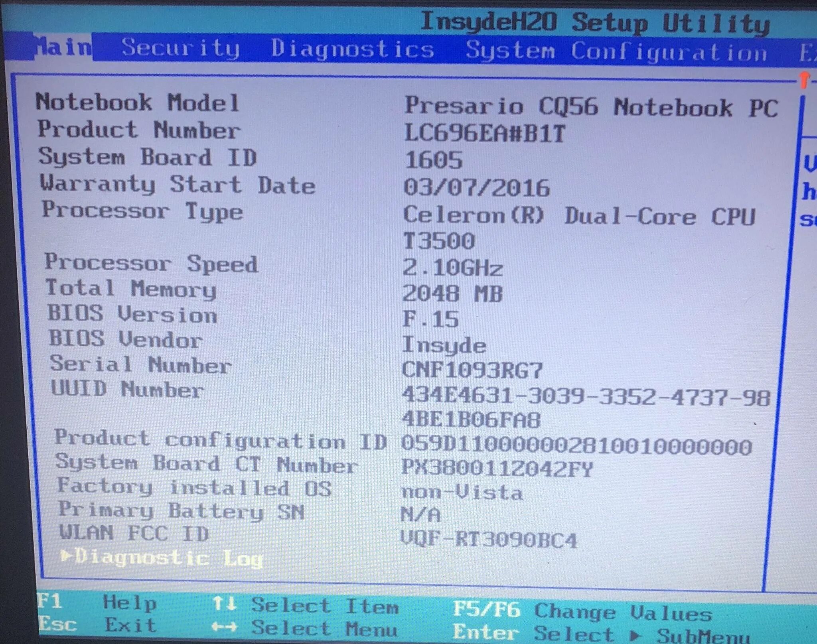817x644 pixels.
Task: Click the left-right arrows Select Menu icon
Action: (224, 627)
